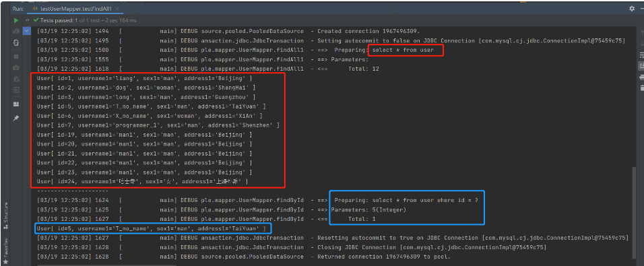Click the Stop square icon
Screen dimensions: 644x266
(x=16, y=57)
